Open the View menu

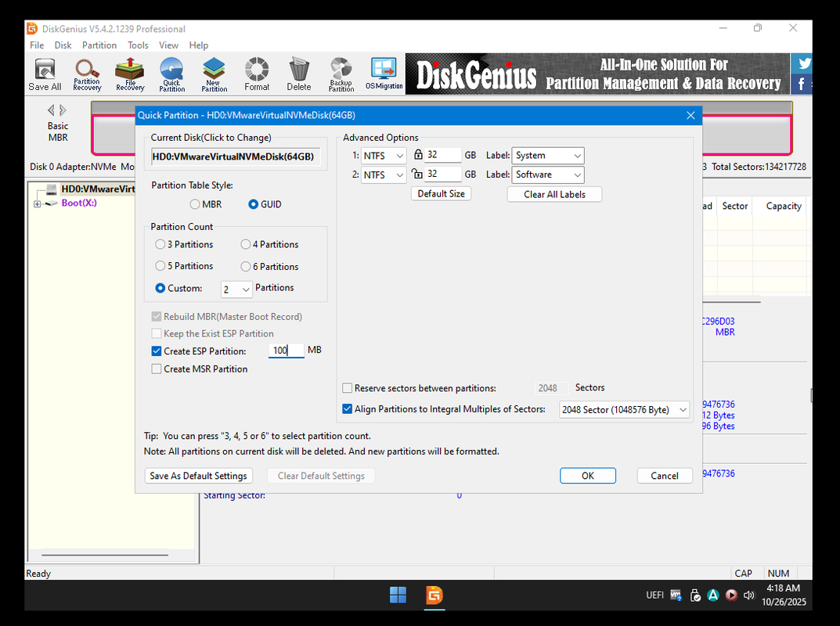coord(168,45)
